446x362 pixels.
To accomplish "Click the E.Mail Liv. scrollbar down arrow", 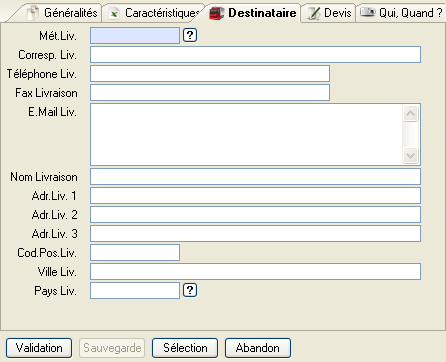I will 410,155.
